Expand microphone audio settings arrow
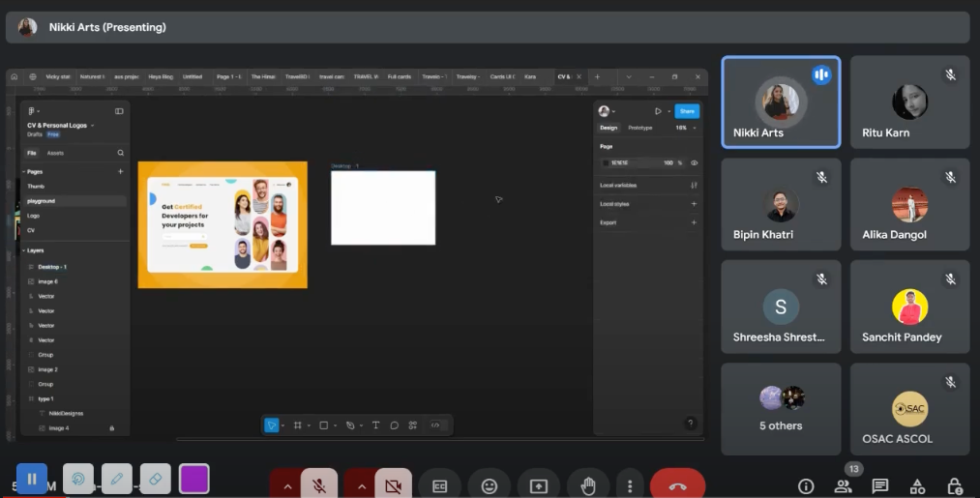This screenshot has width=980, height=498. click(x=287, y=486)
